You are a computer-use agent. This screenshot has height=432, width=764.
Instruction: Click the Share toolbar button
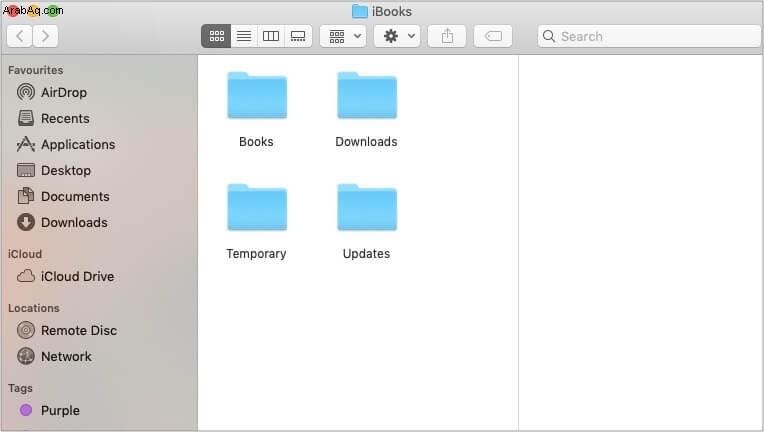click(447, 36)
